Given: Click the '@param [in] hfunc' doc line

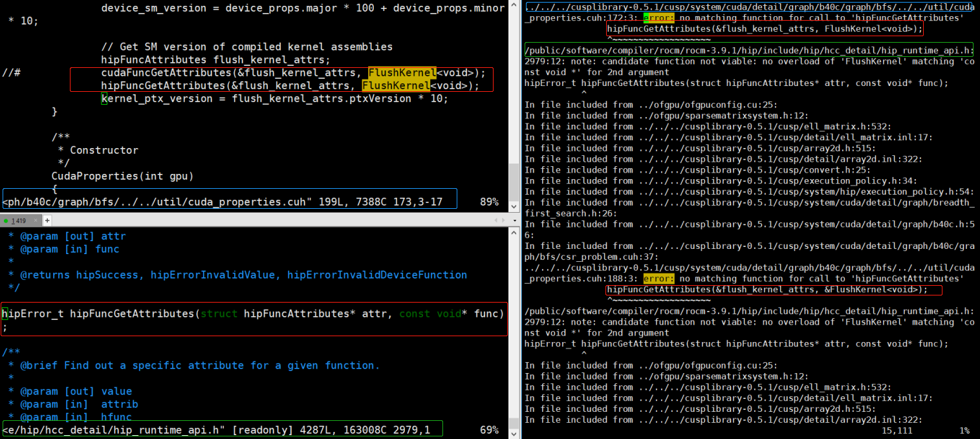Looking at the screenshot, I should [x=70, y=417].
